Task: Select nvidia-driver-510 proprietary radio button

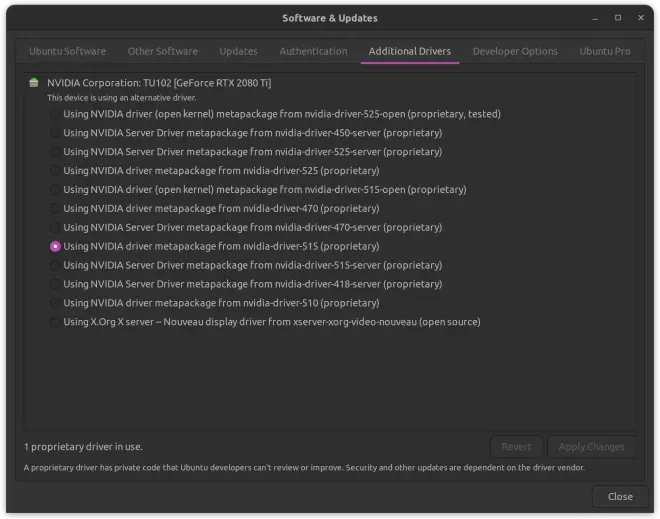Action: (x=55, y=303)
